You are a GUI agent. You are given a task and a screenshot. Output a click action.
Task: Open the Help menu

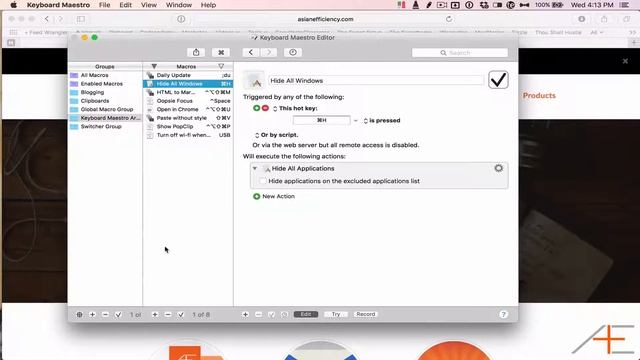(208, 5)
